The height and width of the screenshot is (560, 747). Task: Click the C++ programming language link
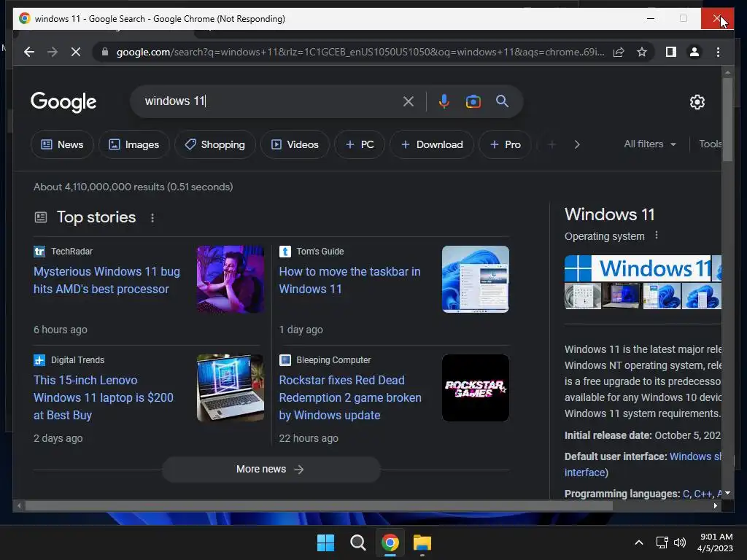coord(703,494)
